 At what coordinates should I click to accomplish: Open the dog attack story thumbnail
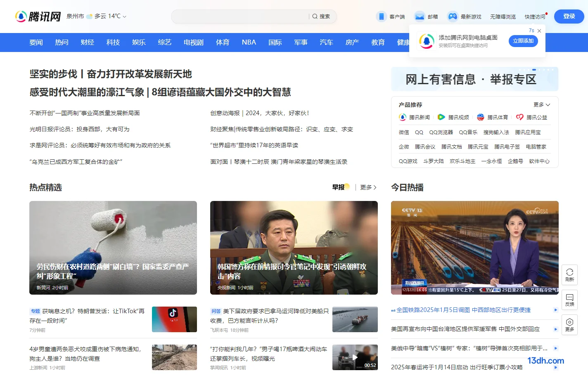pyautogui.click(x=174, y=357)
